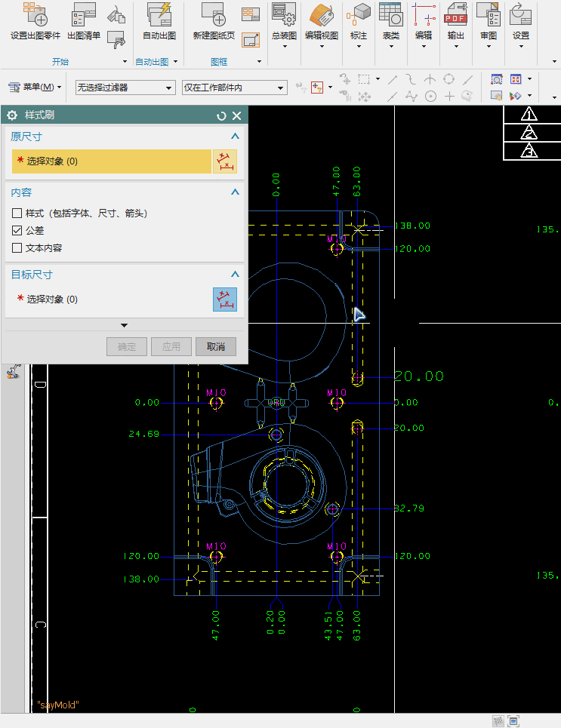Click 应用 apply button
The height and width of the screenshot is (728, 561).
tap(171, 347)
